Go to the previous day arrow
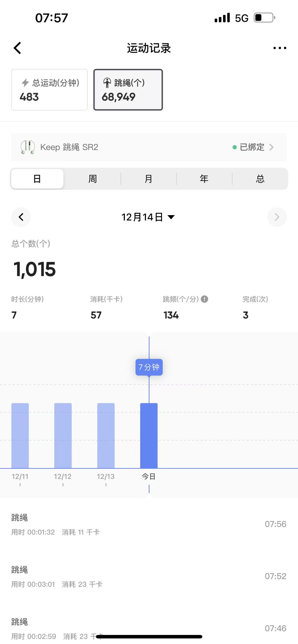This screenshot has height=644, width=298. (x=21, y=217)
